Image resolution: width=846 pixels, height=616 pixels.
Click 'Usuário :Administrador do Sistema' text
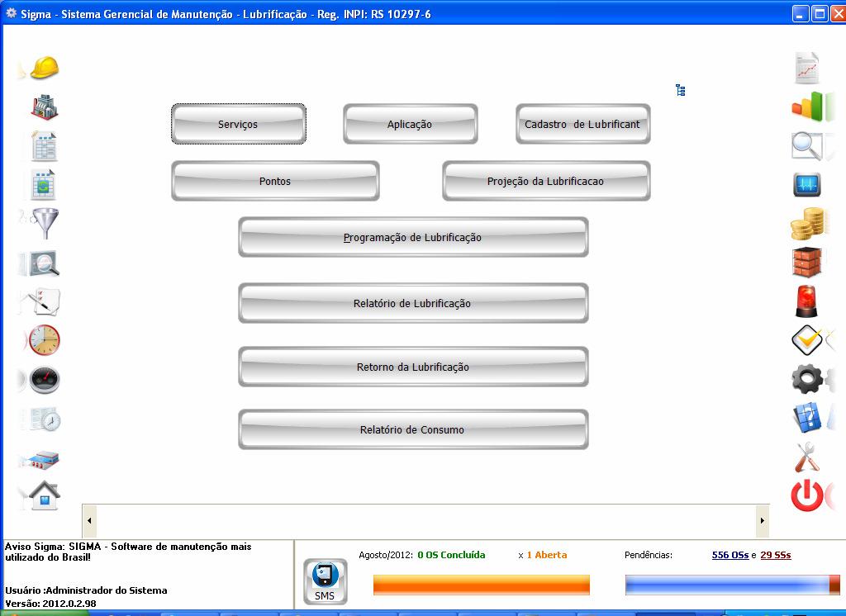click(86, 590)
